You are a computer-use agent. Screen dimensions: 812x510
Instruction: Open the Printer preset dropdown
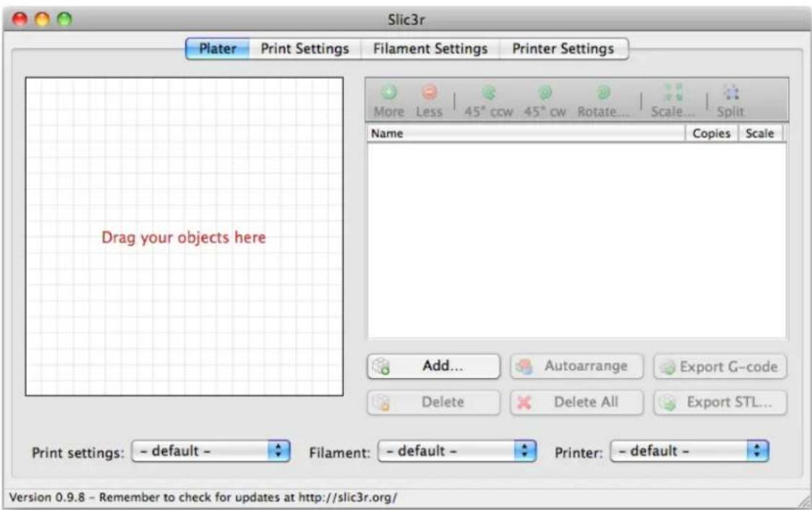(x=690, y=451)
